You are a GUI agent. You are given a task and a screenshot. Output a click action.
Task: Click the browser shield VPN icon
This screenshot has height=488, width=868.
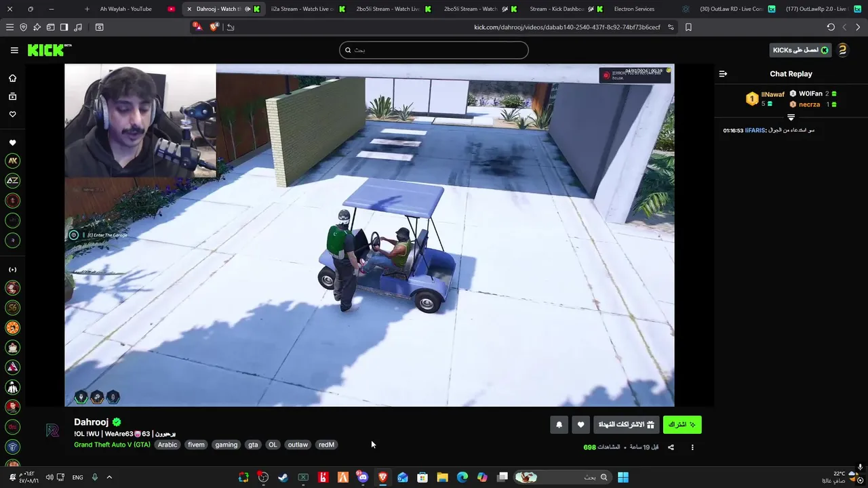coord(24,27)
